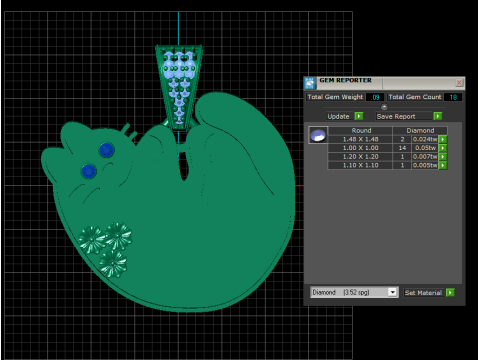Viewport: 480px width, 360px height.
Task: Click the Gem Reporter panel icon
Action: coord(310,83)
